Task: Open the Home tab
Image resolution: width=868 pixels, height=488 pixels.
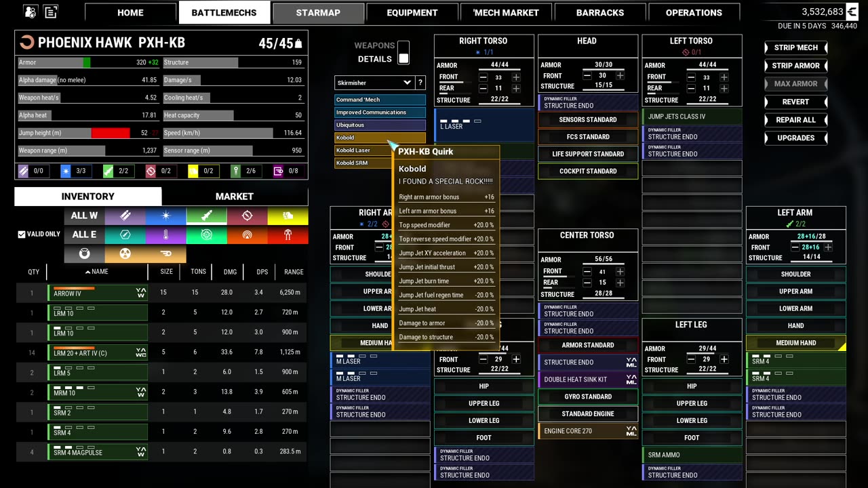Action: 130,12
